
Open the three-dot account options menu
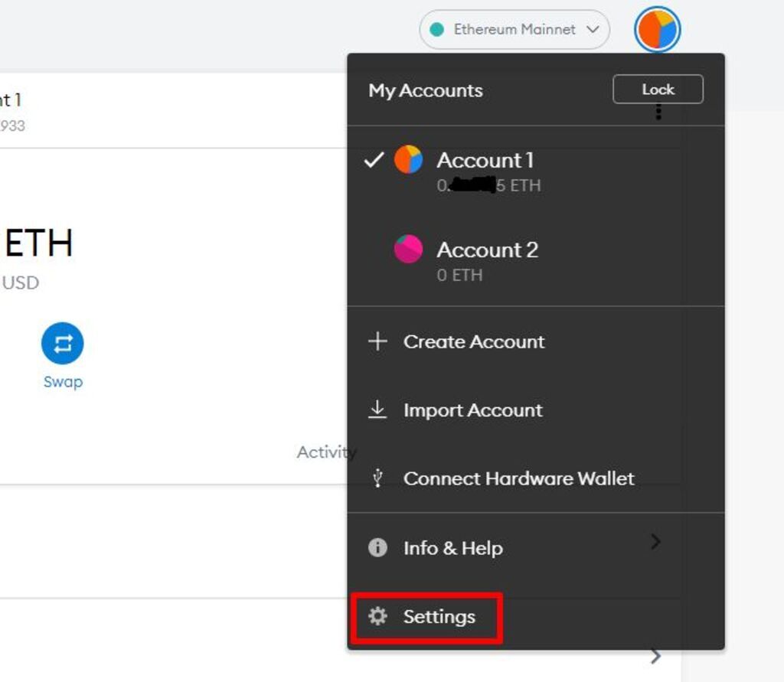(658, 113)
